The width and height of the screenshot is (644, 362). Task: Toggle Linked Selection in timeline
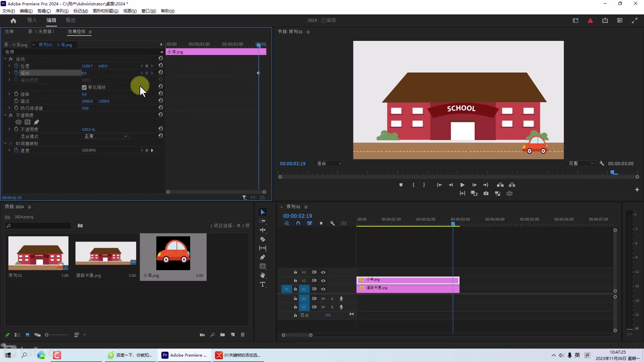310,223
